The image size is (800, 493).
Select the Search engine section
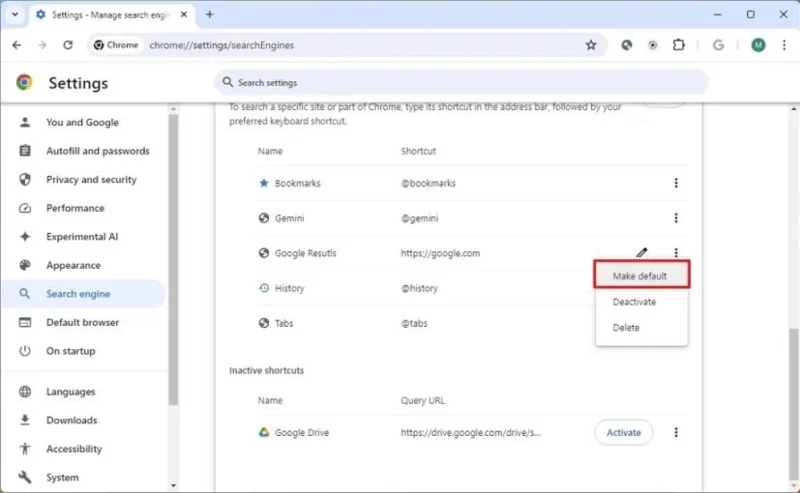pyautogui.click(x=83, y=294)
